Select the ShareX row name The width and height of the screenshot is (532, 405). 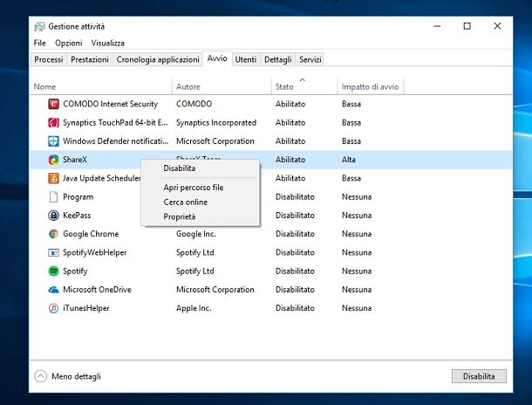75,160
